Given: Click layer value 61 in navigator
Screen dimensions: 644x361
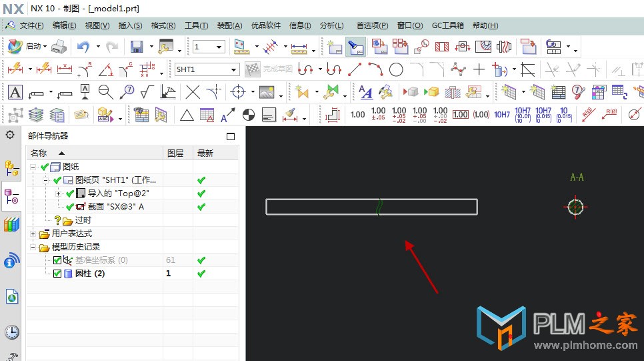Looking at the screenshot, I should [171, 260].
